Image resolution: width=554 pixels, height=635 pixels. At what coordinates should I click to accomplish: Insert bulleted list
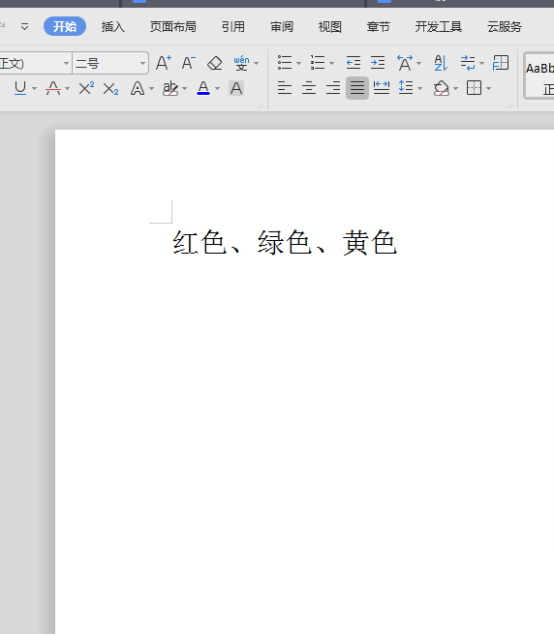[285, 63]
